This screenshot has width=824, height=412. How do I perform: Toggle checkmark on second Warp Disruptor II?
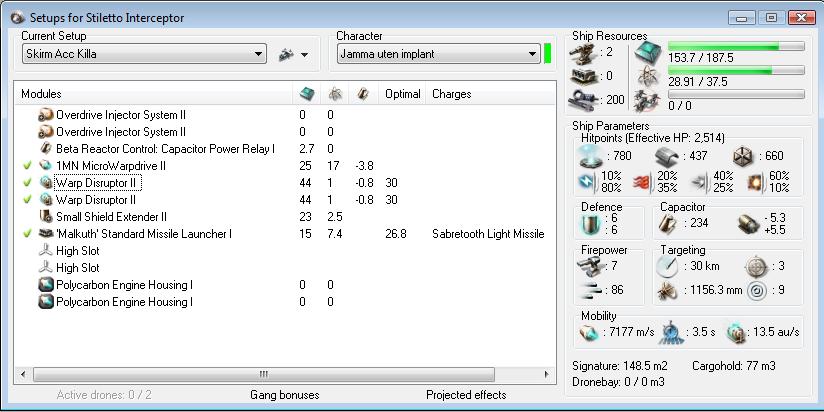pyautogui.click(x=28, y=200)
